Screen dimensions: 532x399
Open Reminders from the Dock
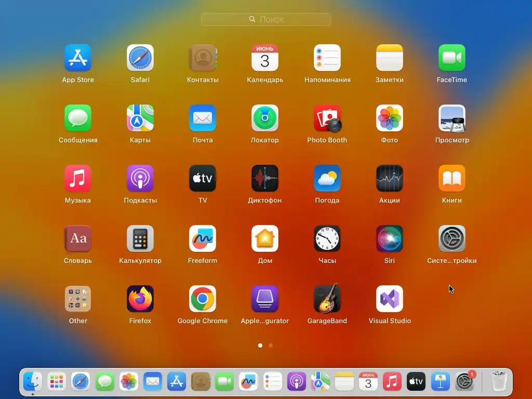tap(272, 381)
